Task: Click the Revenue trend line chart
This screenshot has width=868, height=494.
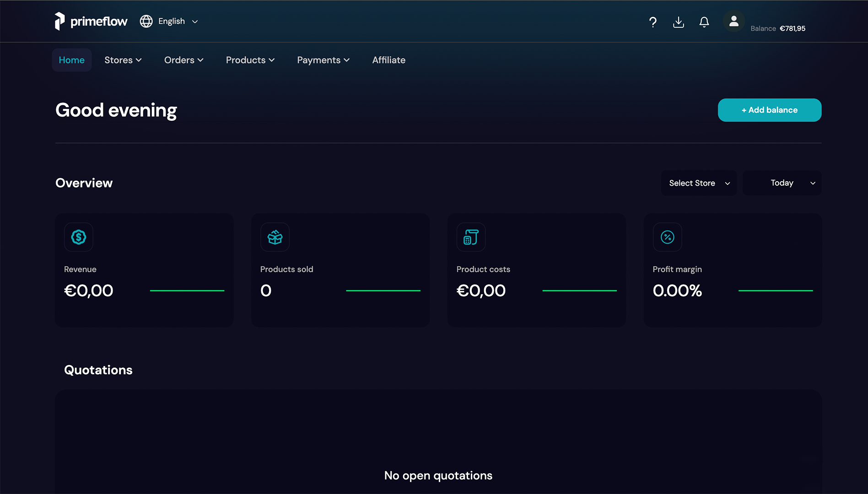Action: click(x=187, y=290)
